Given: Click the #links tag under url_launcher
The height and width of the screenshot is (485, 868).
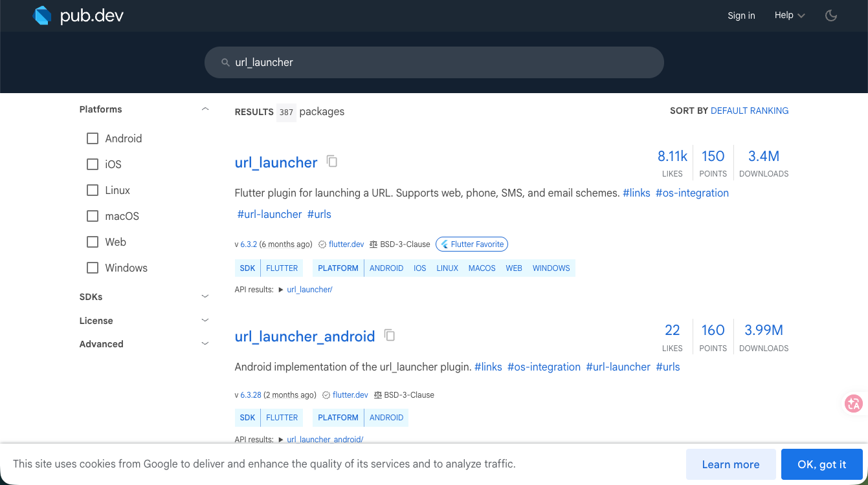Looking at the screenshot, I should (x=636, y=193).
